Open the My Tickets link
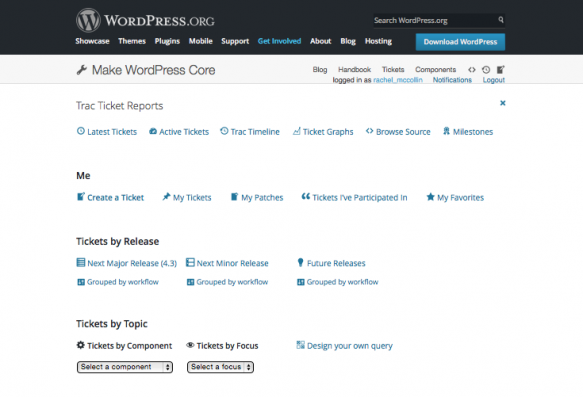 point(192,197)
